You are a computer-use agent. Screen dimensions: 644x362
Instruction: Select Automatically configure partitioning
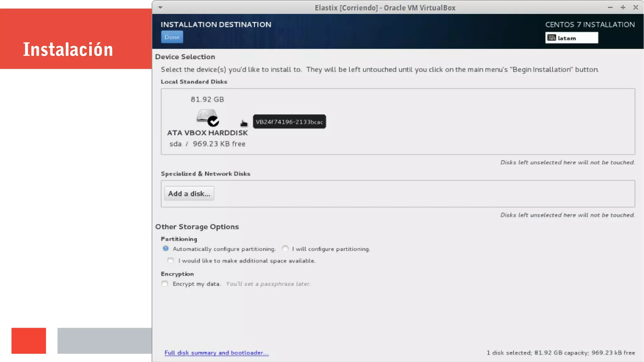pos(166,249)
